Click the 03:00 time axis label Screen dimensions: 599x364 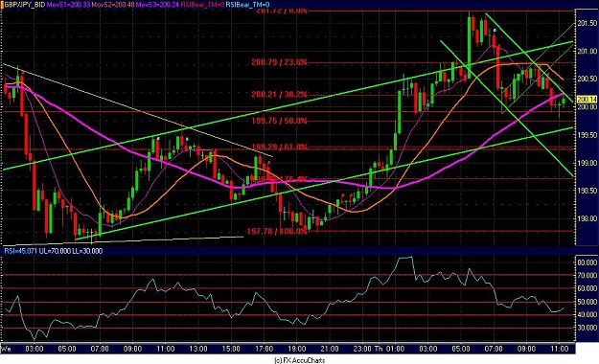34,349
